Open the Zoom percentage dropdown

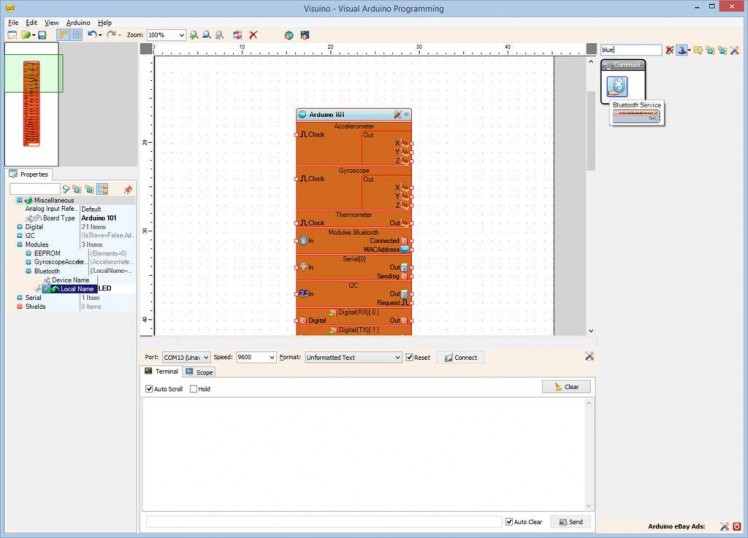pyautogui.click(x=181, y=35)
